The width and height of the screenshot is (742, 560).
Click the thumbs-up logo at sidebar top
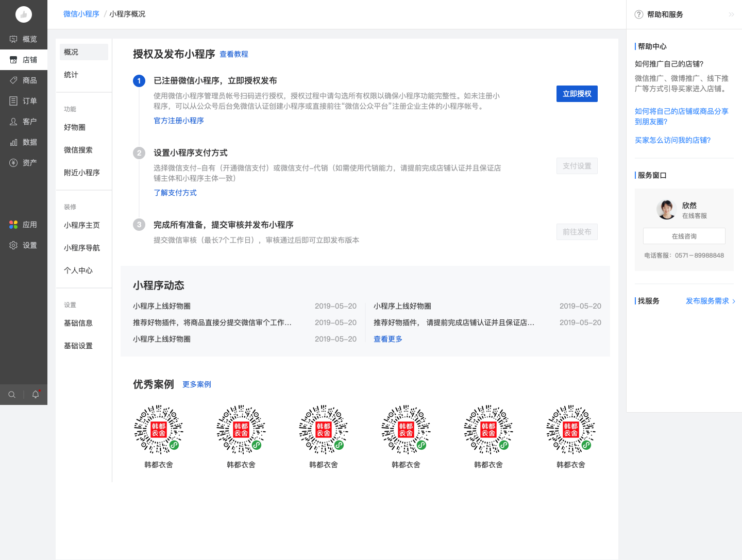pos(24,14)
